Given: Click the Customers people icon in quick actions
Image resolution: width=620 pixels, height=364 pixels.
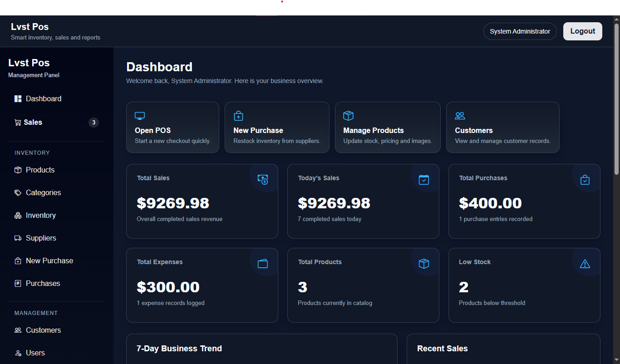Looking at the screenshot, I should tap(460, 115).
